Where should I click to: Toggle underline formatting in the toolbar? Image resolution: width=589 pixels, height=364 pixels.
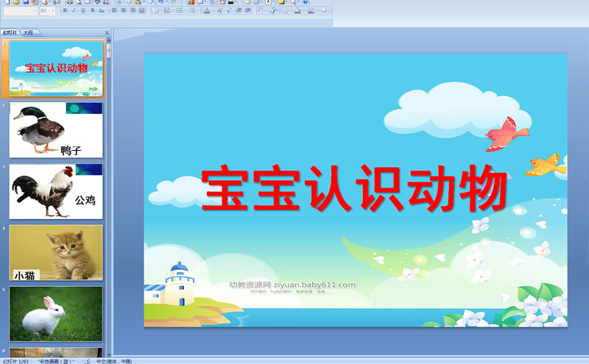(83, 10)
